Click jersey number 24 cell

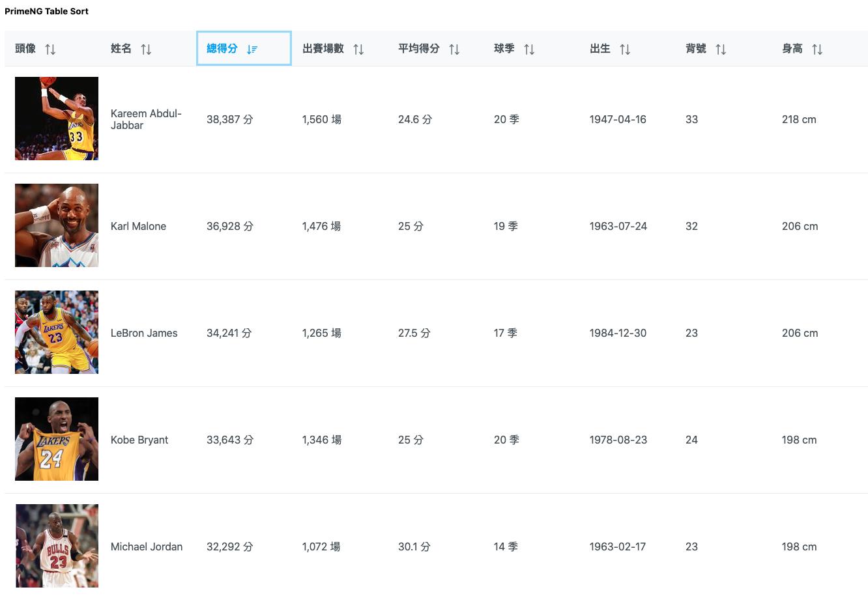(x=692, y=440)
